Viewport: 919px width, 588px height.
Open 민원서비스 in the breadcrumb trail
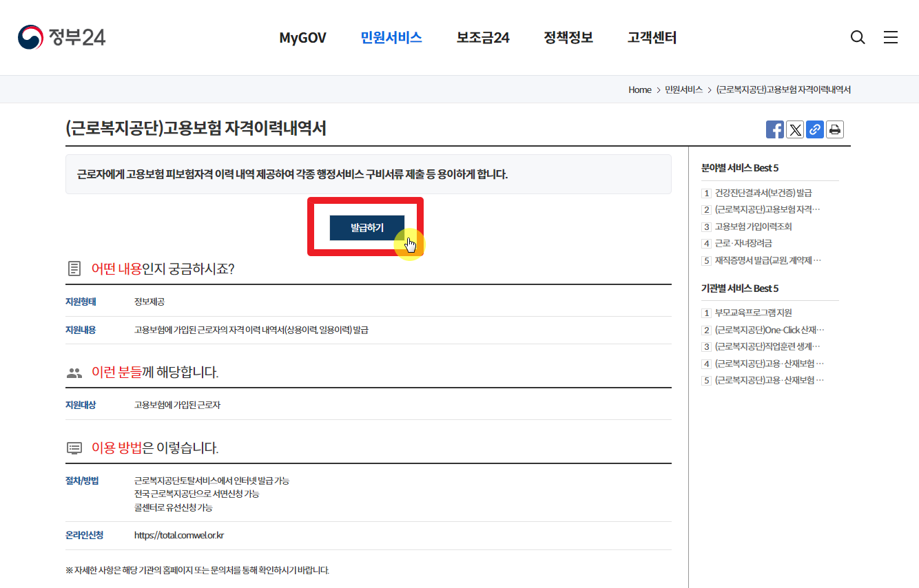click(x=683, y=89)
